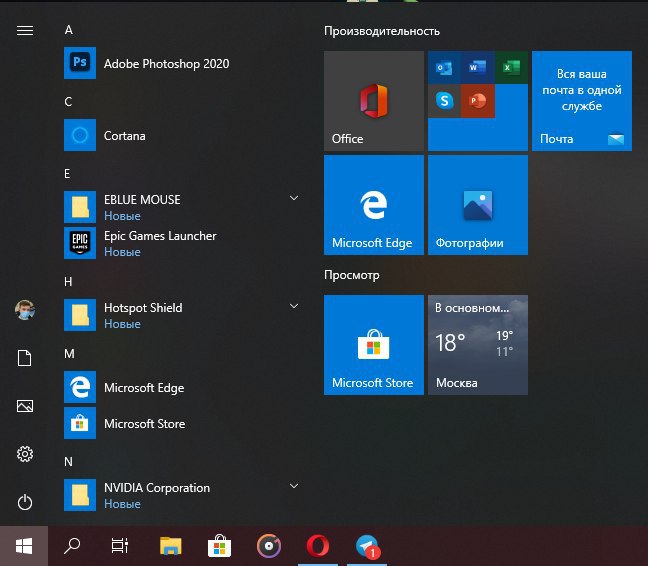Open the Москва weather tile

click(478, 345)
